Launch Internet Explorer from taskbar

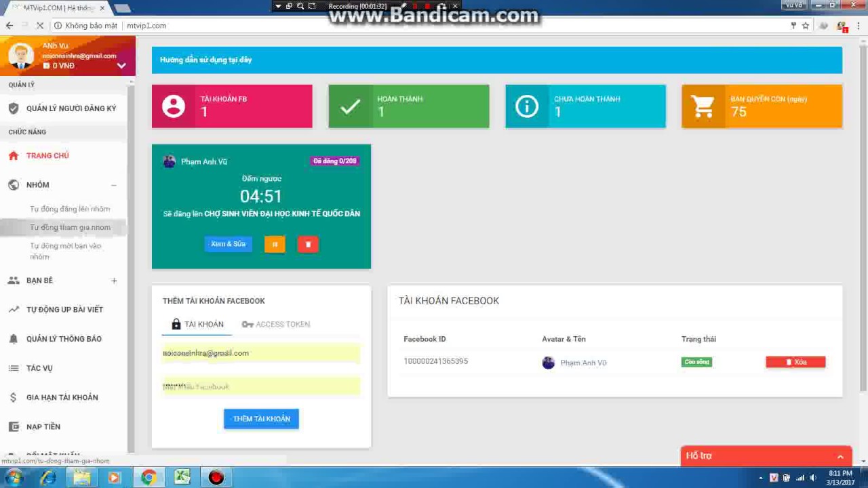pyautogui.click(x=48, y=478)
